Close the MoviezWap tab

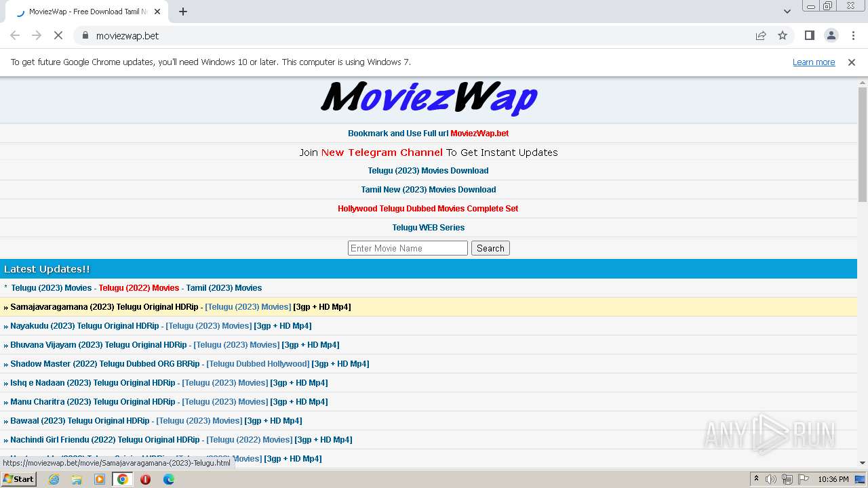click(157, 12)
